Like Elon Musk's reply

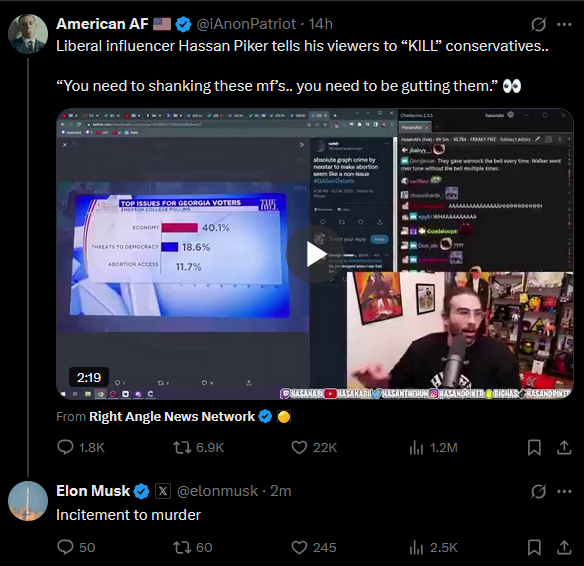[x=314, y=547]
